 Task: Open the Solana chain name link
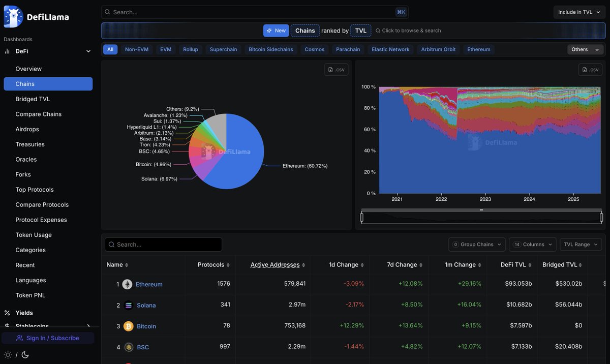(x=146, y=305)
